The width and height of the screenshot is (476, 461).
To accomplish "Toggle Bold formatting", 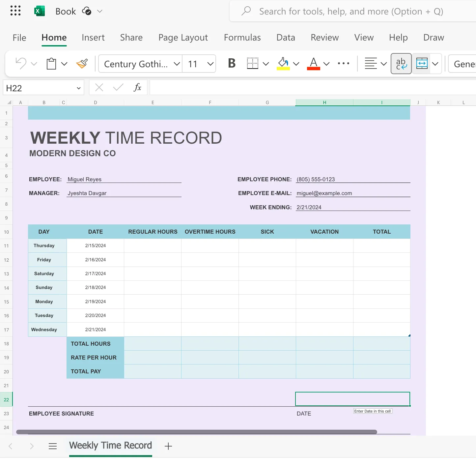I will click(x=232, y=63).
